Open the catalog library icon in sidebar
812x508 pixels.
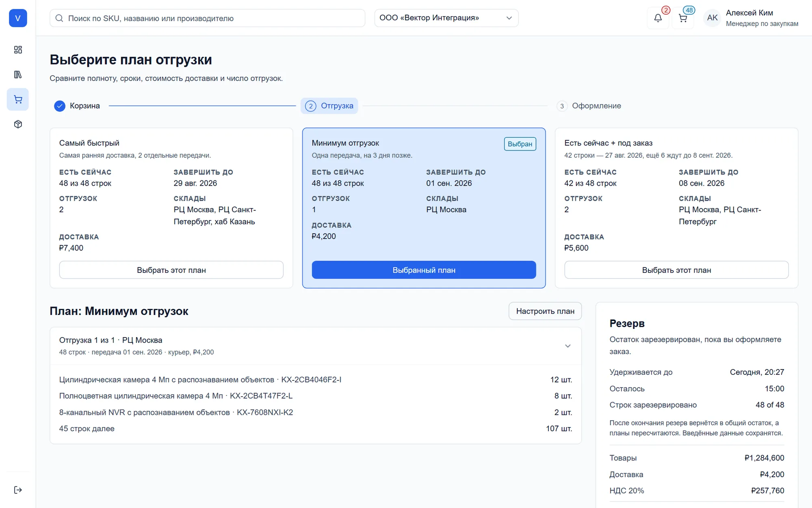click(18, 74)
